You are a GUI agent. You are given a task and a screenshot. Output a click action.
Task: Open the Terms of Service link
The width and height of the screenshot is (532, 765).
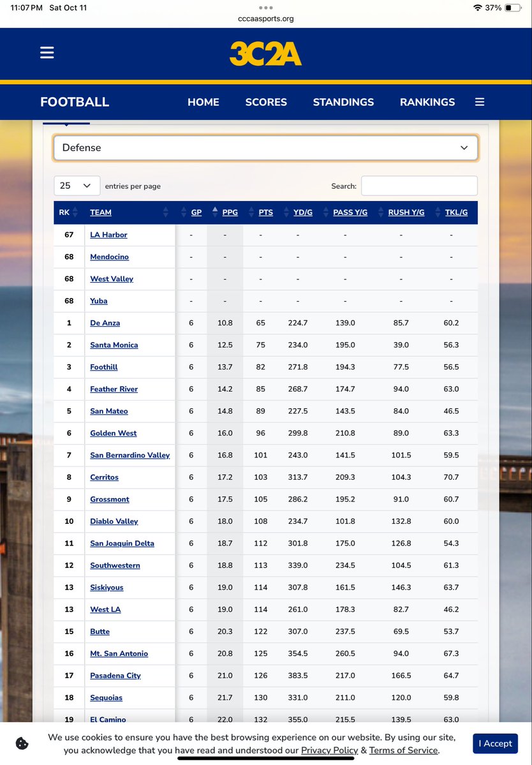403,750
